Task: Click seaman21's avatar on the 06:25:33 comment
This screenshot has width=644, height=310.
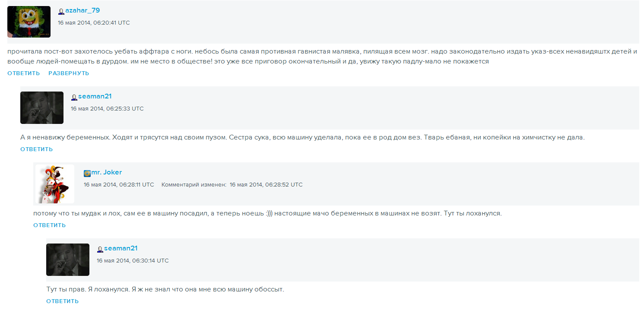Action: (42, 108)
